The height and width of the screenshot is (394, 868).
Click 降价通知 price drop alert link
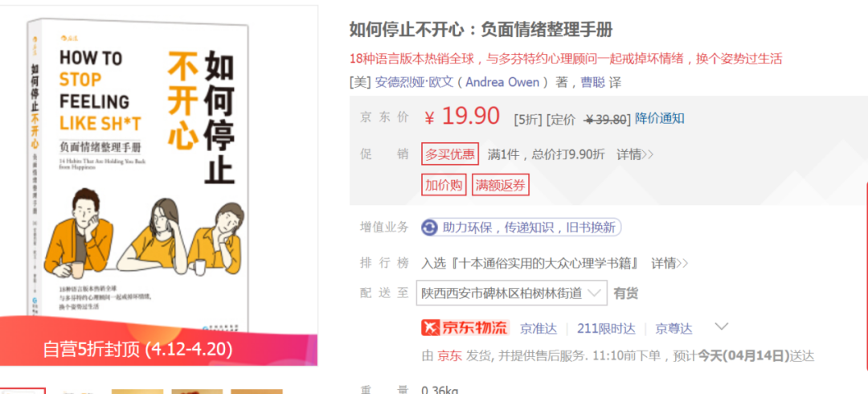659,118
